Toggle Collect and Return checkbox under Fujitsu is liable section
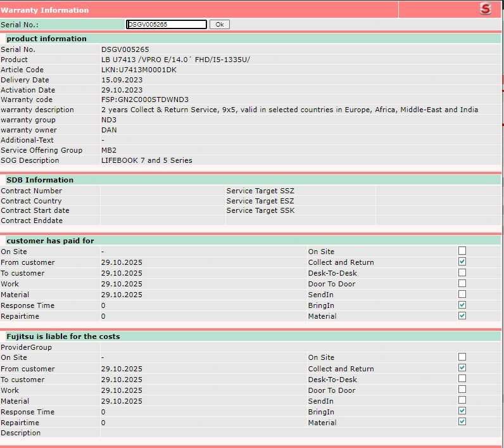 coord(462,368)
